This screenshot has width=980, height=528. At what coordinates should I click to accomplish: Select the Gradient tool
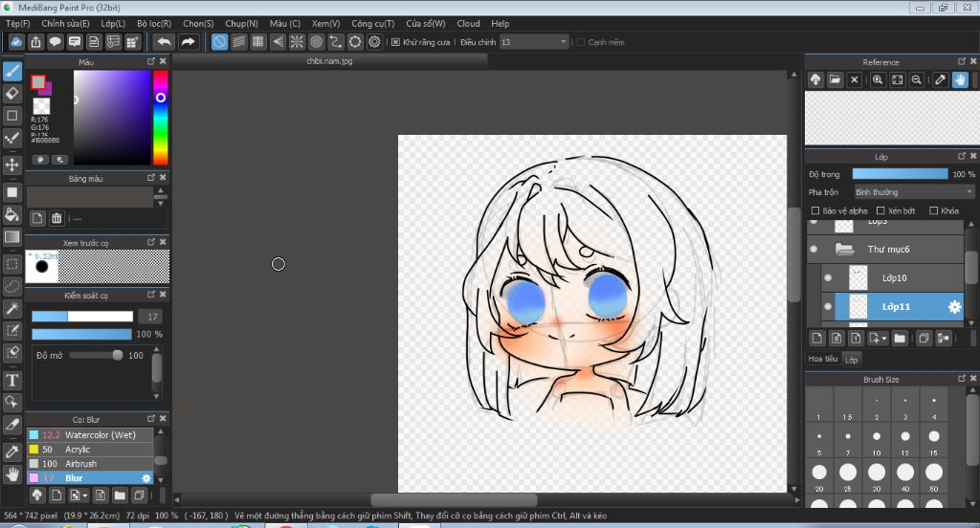click(11, 237)
